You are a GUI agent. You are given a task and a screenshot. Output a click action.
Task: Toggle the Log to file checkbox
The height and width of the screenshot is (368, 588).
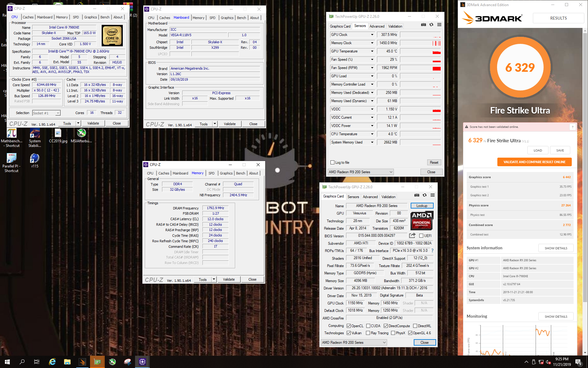333,163
